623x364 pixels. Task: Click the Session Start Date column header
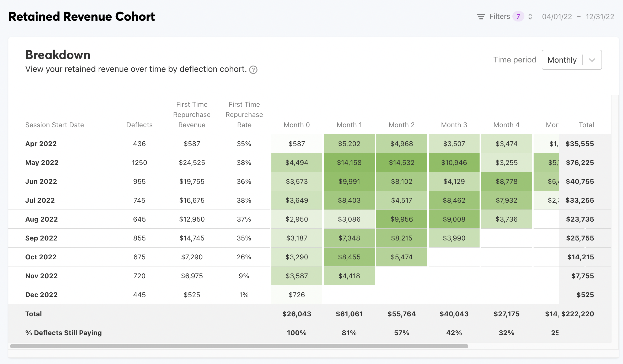(x=55, y=125)
